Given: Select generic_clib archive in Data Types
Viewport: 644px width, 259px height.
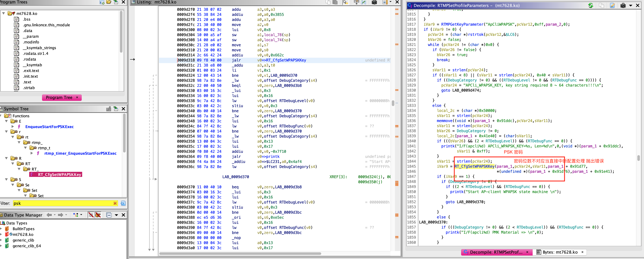Looking at the screenshot, I should (x=23, y=240).
